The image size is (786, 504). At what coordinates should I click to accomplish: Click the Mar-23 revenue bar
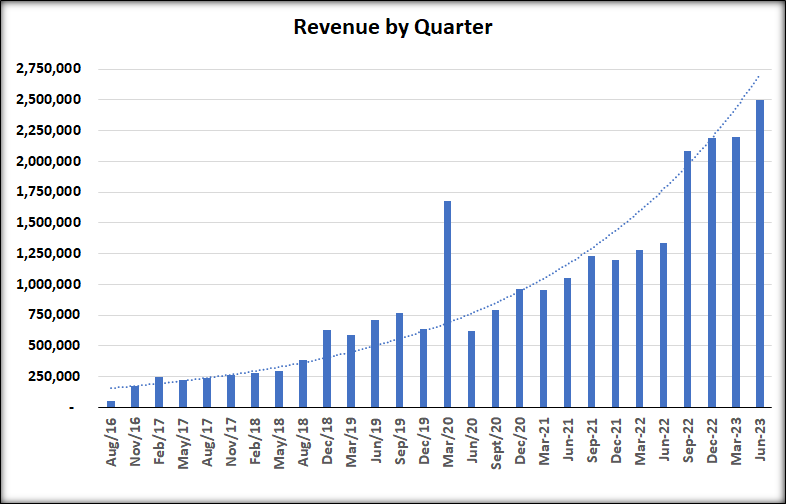(x=736, y=272)
